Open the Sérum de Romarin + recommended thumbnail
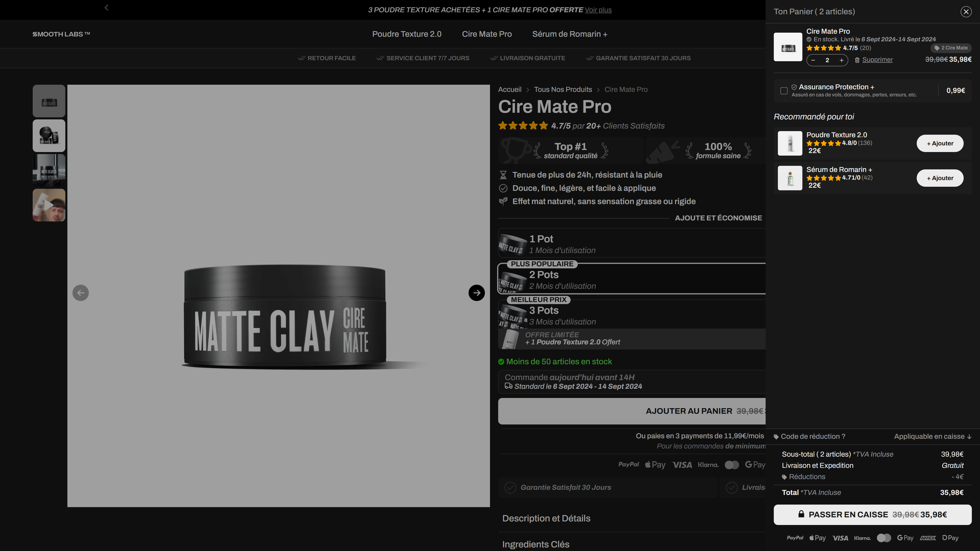The image size is (980, 551). [790, 178]
